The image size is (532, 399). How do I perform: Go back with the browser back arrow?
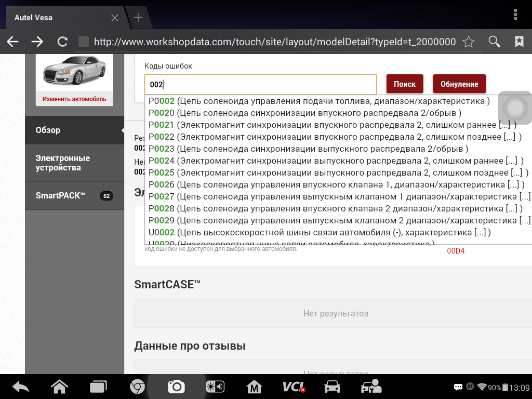pyautogui.click(x=13, y=42)
